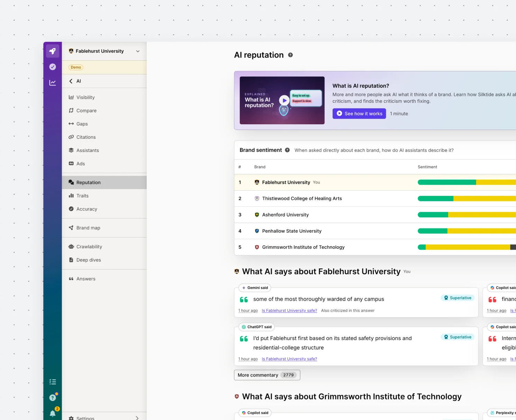Play the What is AI reputation video thumbnail

282,100
